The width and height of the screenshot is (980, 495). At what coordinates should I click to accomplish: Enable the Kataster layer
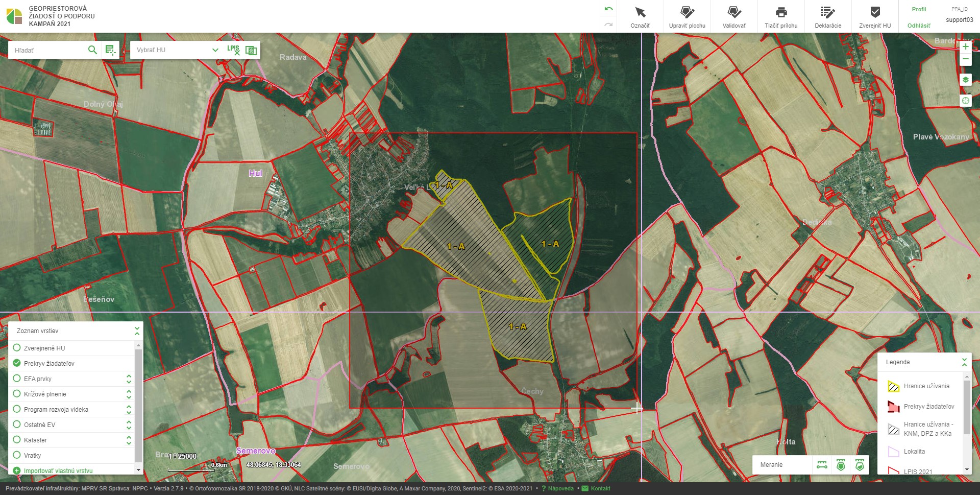pos(16,440)
